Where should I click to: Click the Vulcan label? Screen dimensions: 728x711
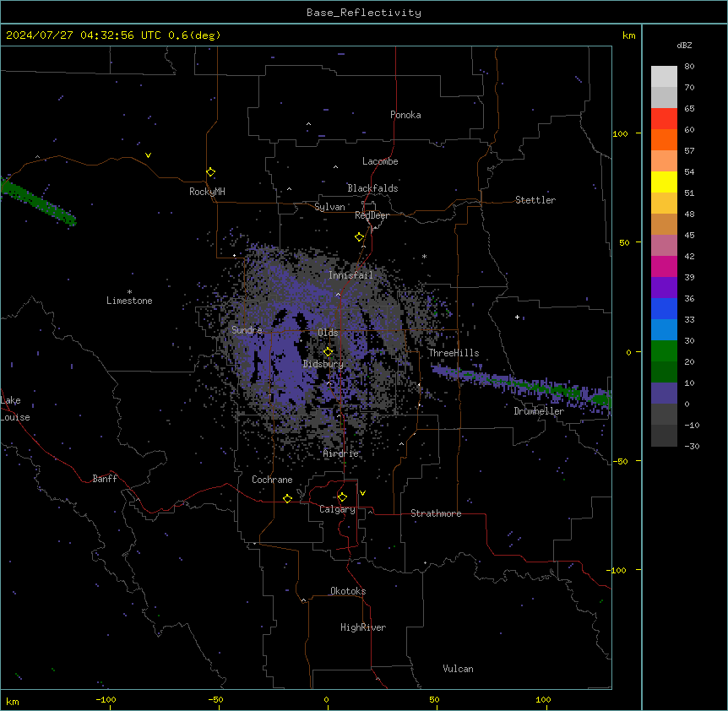459,669
